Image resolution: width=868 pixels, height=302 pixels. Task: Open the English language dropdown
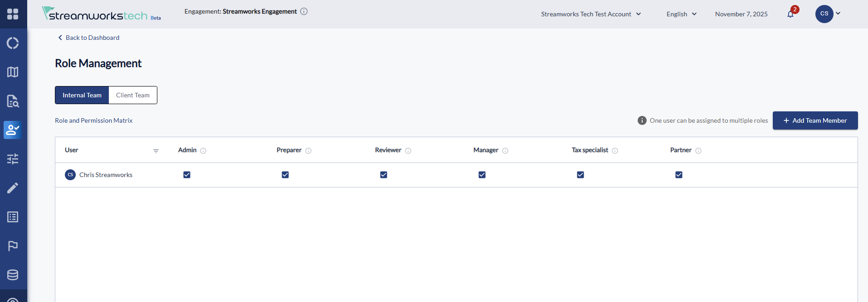pyautogui.click(x=681, y=14)
